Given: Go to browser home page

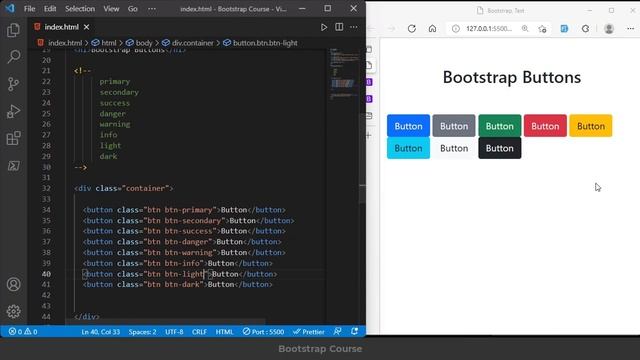Looking at the screenshot, I should tap(432, 29).
